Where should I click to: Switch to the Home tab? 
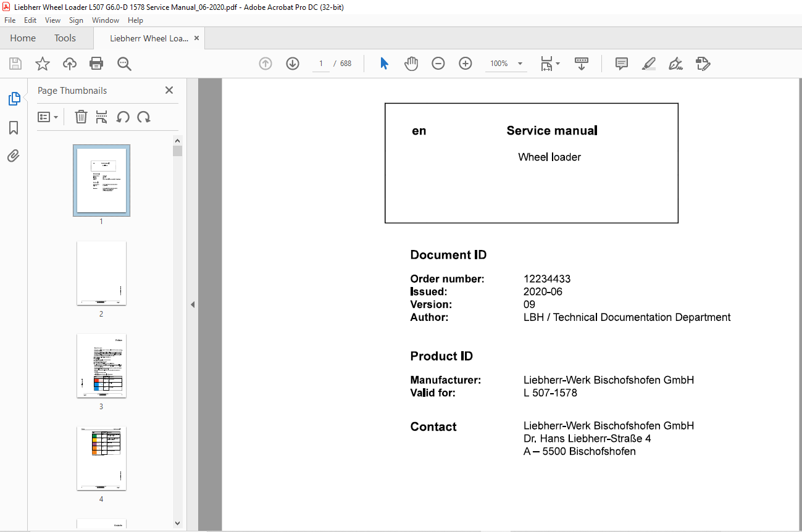pyautogui.click(x=23, y=38)
